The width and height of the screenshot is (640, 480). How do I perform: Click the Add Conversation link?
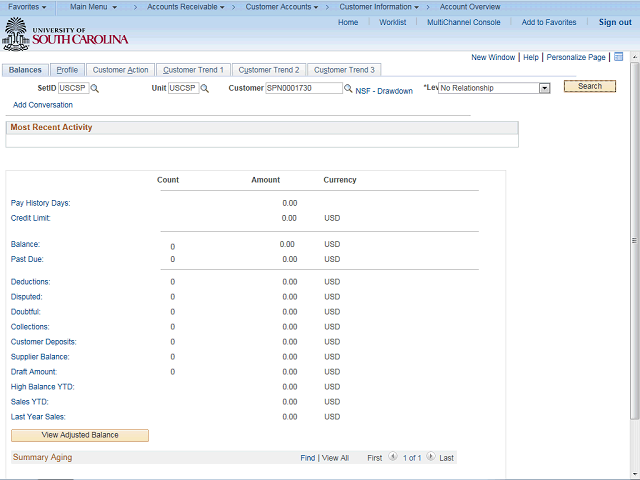point(43,105)
